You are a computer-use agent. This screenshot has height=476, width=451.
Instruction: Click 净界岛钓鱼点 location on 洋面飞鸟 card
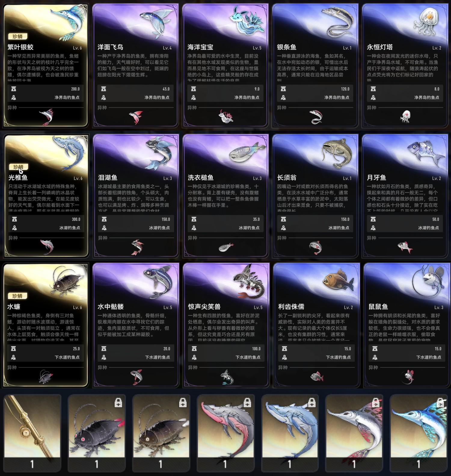coord(157,97)
